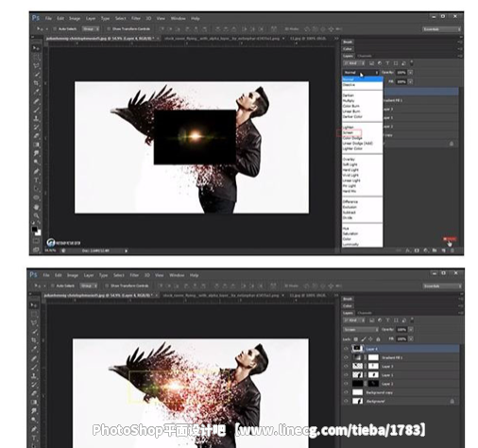Select the Lasso tool in upper window
This screenshot has height=448, width=478.
37,65
